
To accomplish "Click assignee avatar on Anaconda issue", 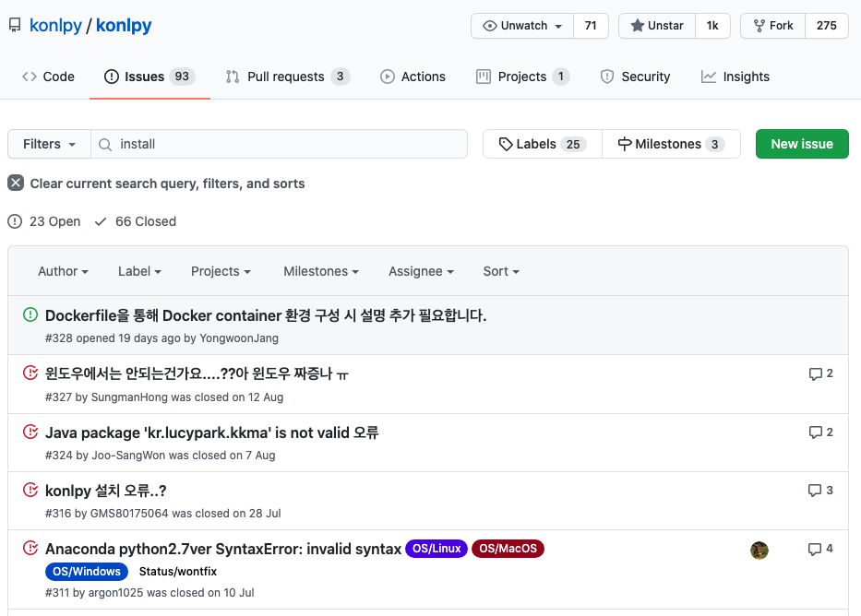I will tap(759, 551).
